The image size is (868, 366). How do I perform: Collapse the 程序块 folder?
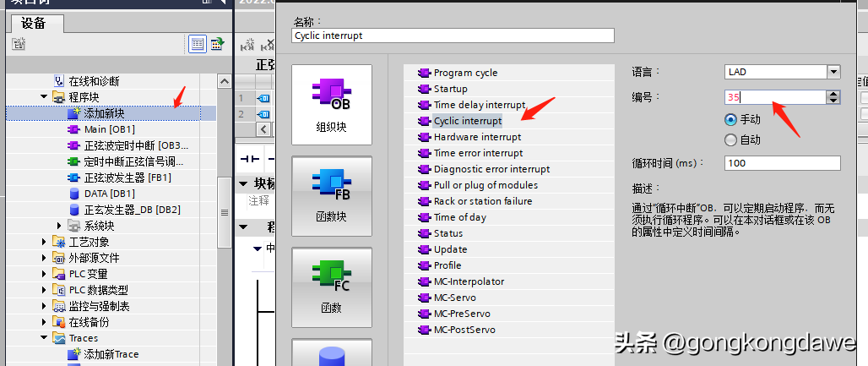pos(44,97)
